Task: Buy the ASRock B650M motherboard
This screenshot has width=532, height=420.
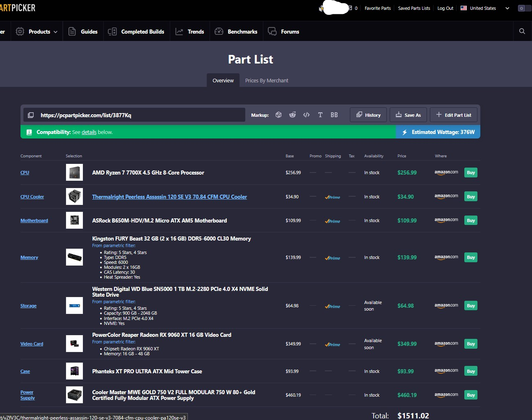Action: (471, 220)
